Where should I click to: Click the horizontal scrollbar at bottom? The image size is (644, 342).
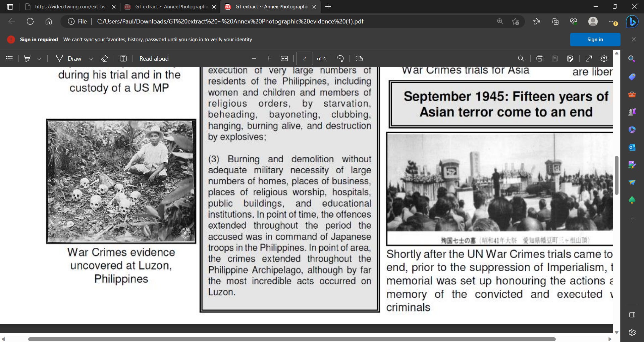(x=292, y=339)
